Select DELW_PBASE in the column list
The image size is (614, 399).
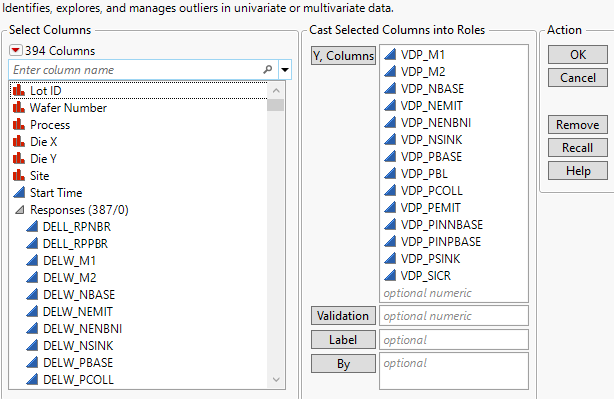(138, 363)
